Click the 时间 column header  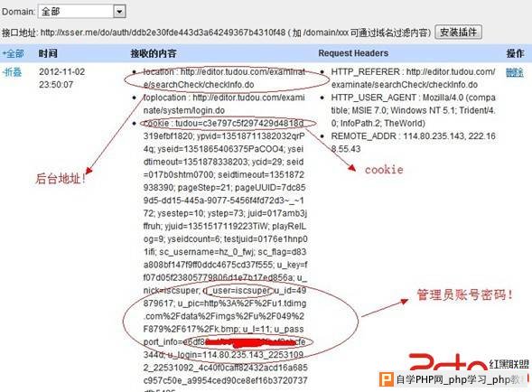48,53
